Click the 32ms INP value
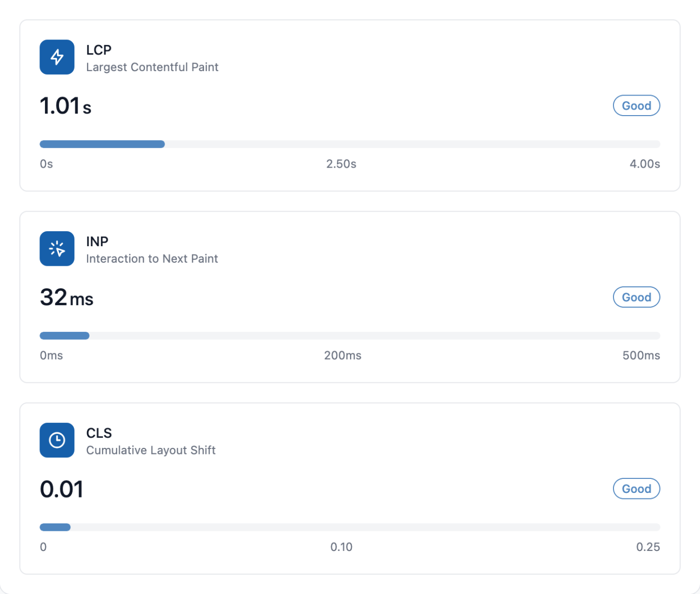This screenshot has height=594, width=700. [x=66, y=298]
